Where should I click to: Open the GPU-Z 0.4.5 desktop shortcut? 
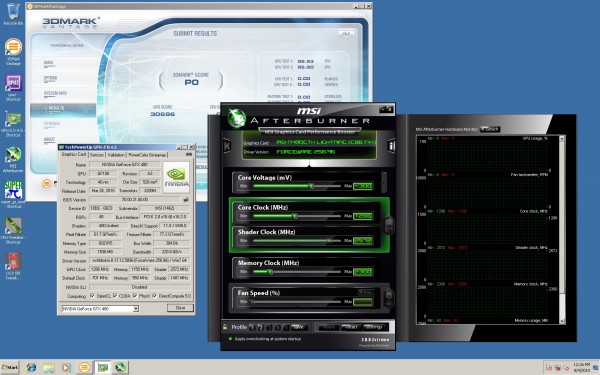tap(13, 123)
